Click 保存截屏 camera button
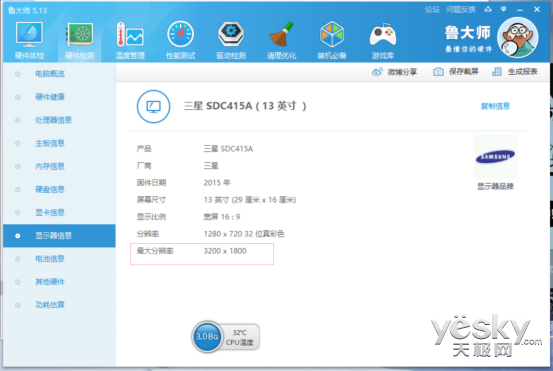The width and height of the screenshot is (553, 371). pos(455,72)
